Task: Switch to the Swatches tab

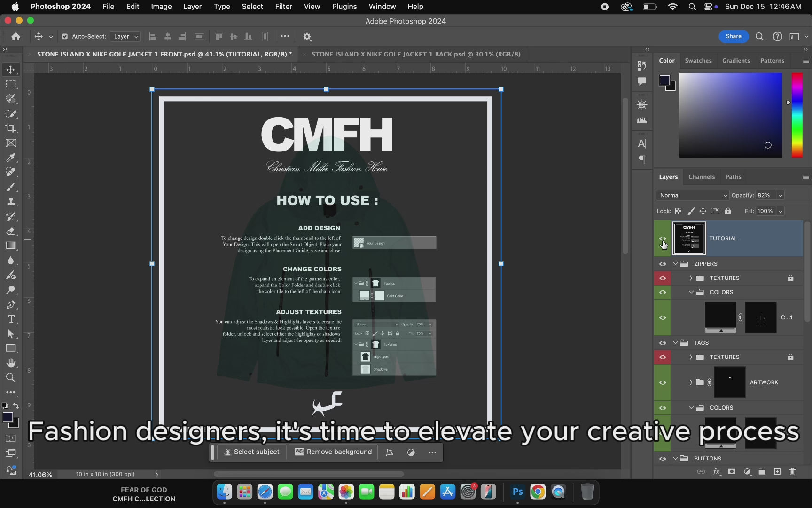Action: pos(698,61)
